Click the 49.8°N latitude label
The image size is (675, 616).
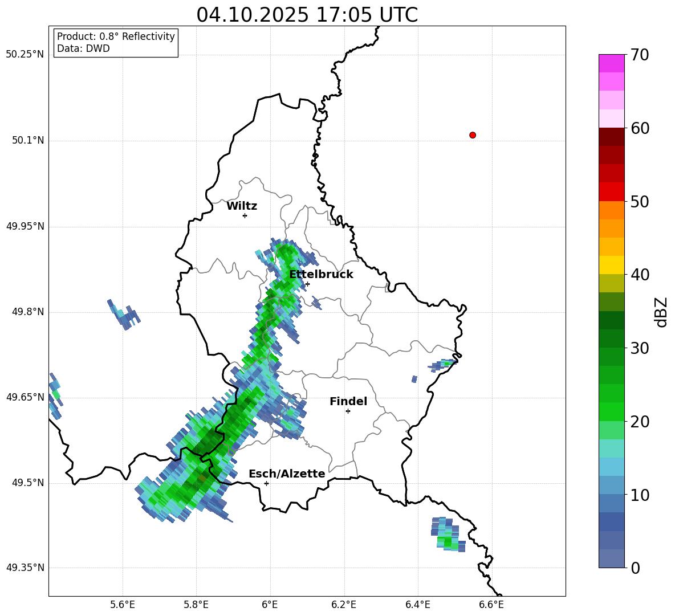click(28, 312)
